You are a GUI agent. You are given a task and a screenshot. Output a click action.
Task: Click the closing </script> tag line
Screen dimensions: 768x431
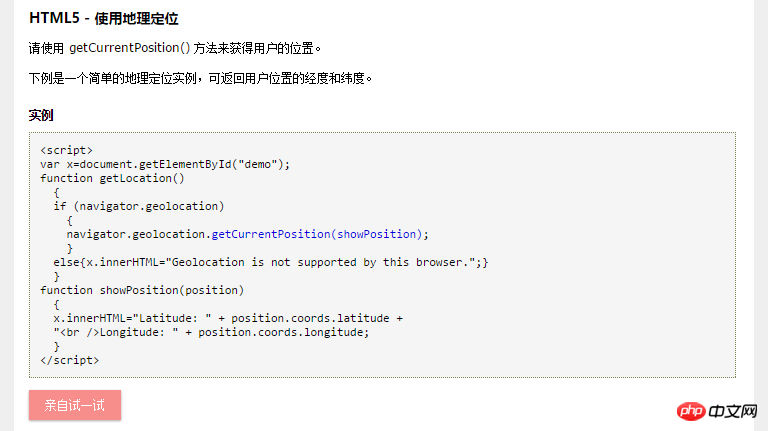pyautogui.click(x=70, y=360)
